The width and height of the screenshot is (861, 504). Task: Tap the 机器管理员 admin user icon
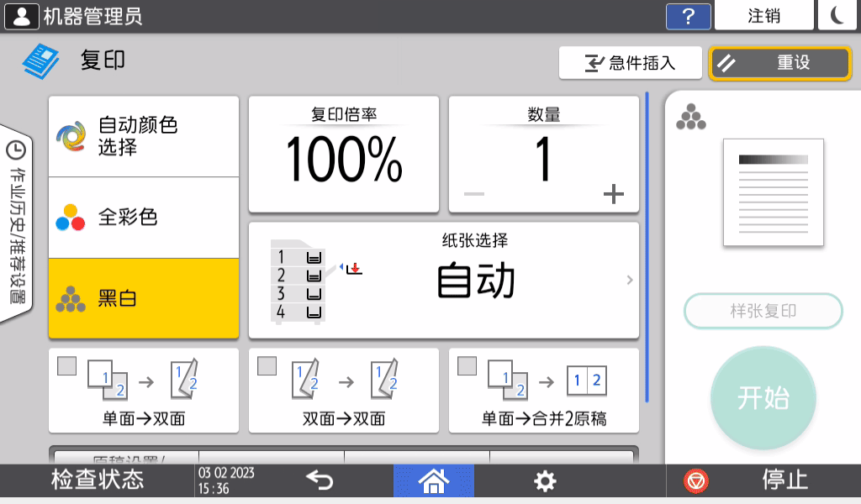click(21, 15)
